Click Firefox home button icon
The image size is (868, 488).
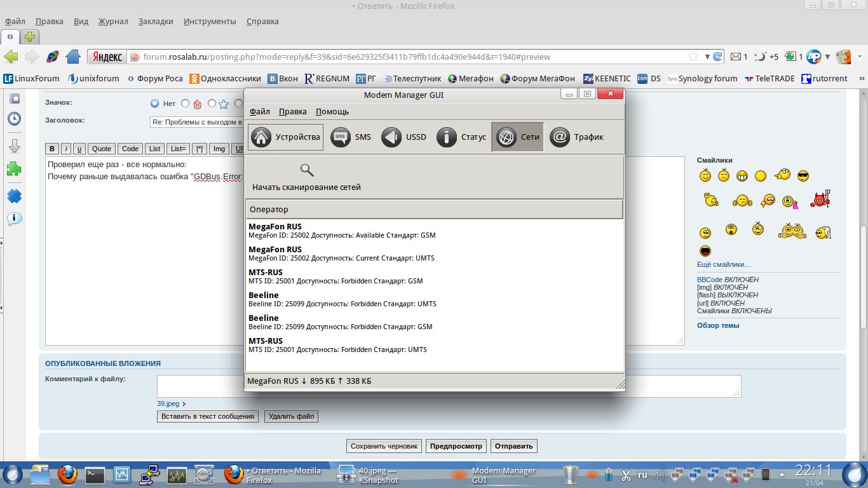point(73,57)
